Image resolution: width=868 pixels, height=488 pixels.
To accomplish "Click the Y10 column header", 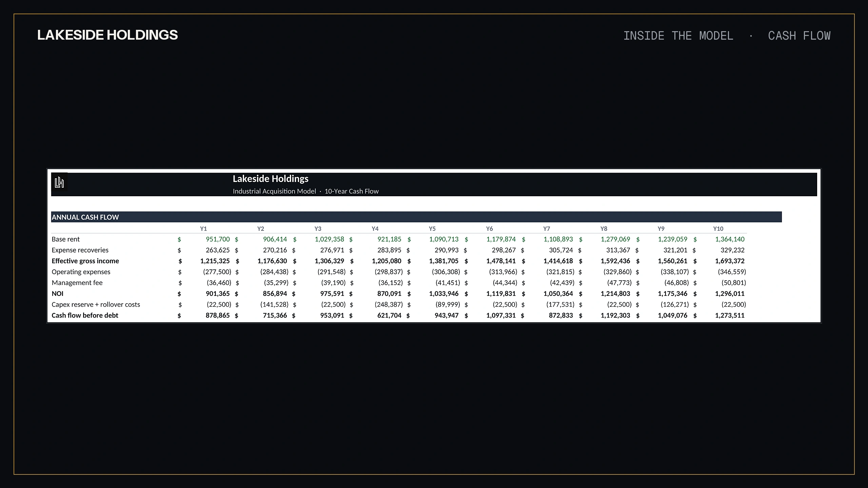I will pos(718,229).
